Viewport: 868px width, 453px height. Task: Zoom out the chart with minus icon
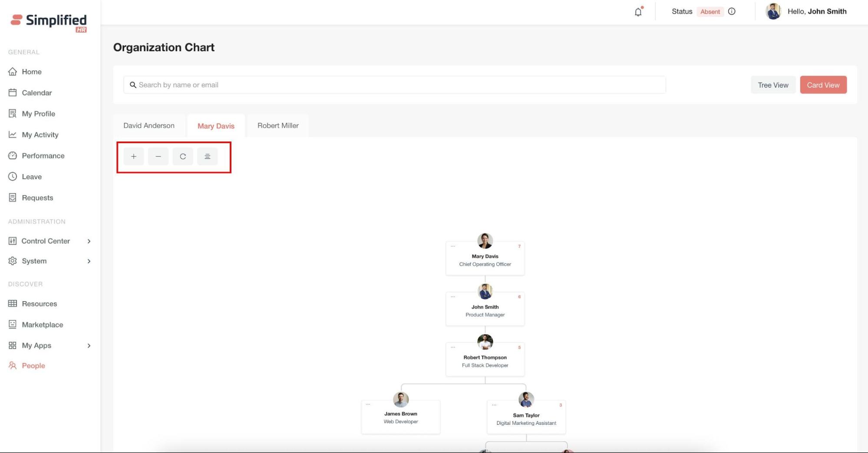(158, 157)
